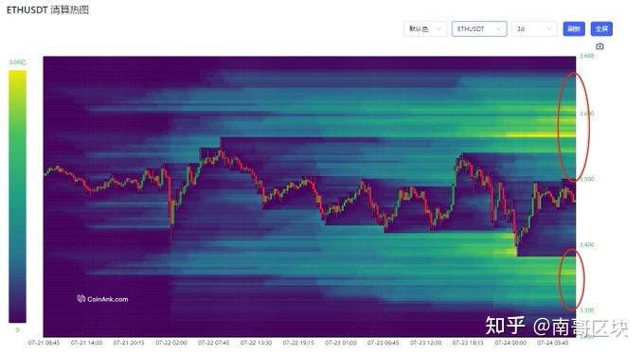Click the blue 刷新 refresh button
Screen dimensions: 644x354
[x=574, y=28]
